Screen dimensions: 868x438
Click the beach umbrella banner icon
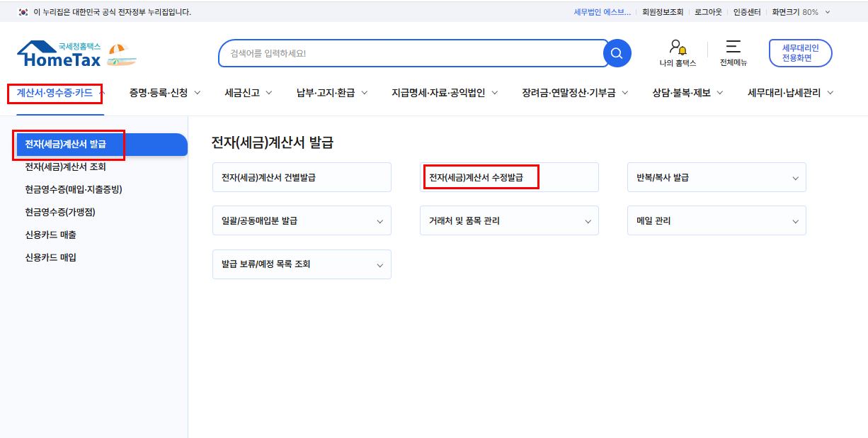122,55
